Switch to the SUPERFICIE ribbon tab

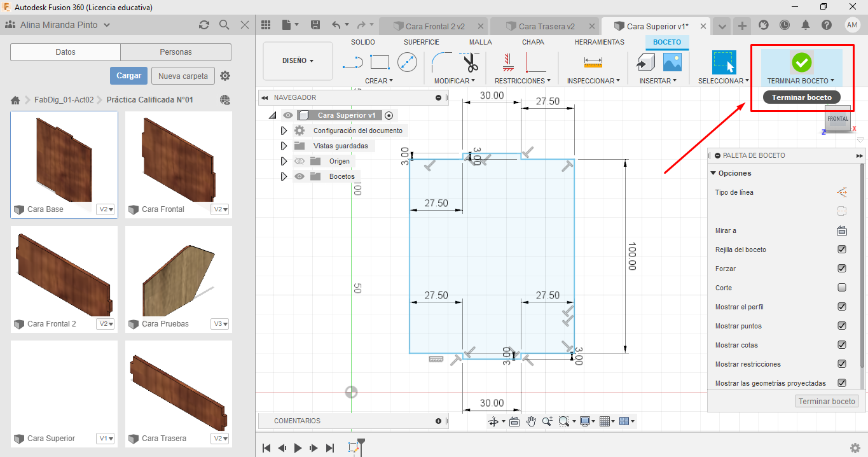click(x=421, y=42)
